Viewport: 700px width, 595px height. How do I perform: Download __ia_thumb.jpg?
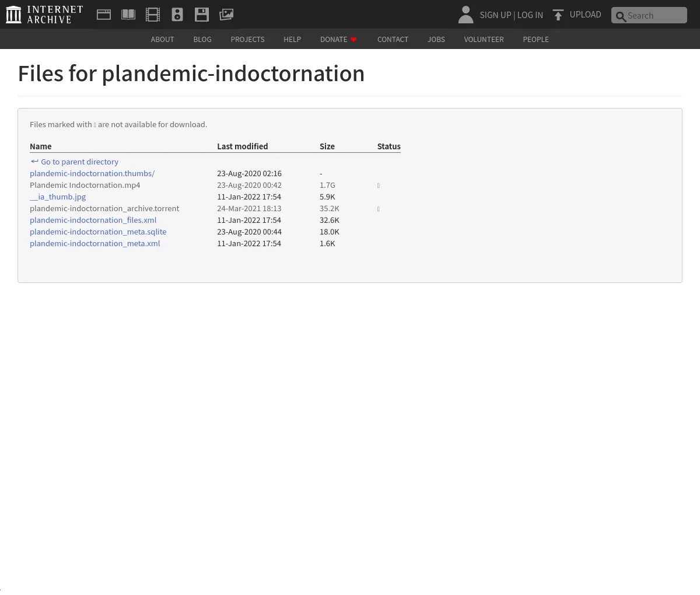(x=58, y=197)
